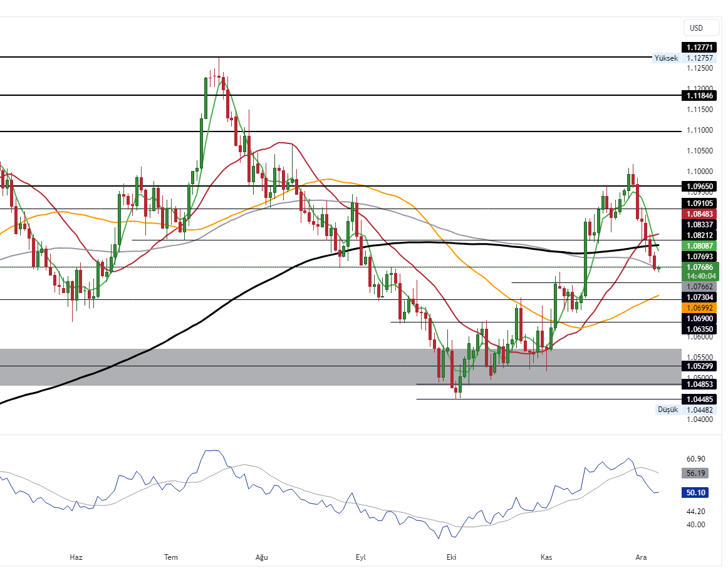Image resolution: width=728 pixels, height=588 pixels.
Task: Click the 1.05299 price level label
Action: pyautogui.click(x=700, y=366)
